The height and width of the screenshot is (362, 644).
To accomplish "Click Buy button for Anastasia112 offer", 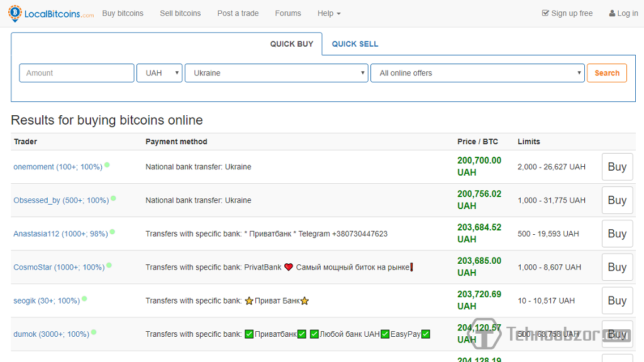I will [617, 234].
